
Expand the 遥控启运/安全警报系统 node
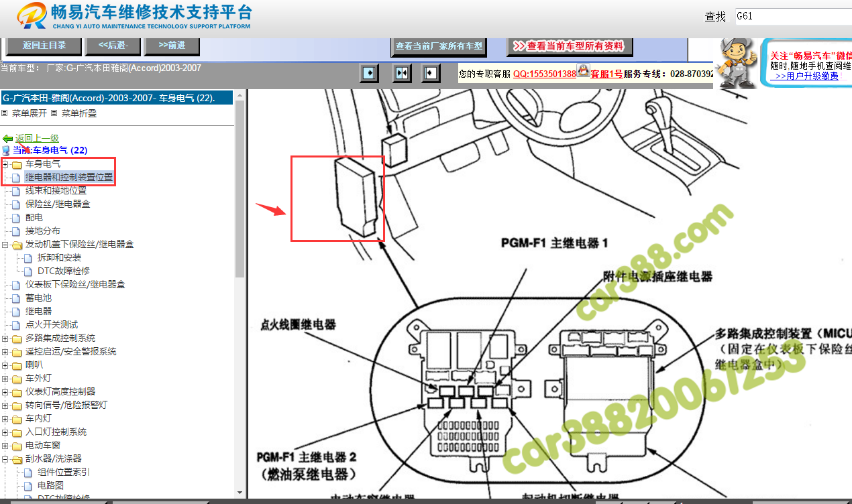pos(5,352)
